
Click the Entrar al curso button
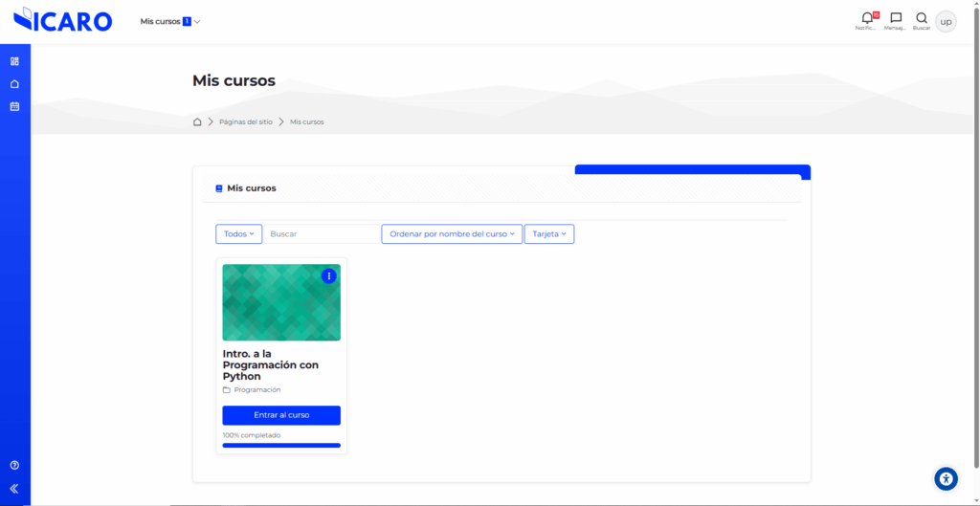(x=281, y=415)
